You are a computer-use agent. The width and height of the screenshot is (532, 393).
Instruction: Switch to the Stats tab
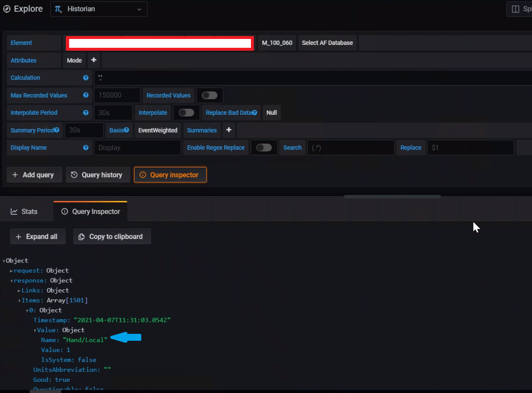pyautogui.click(x=24, y=211)
